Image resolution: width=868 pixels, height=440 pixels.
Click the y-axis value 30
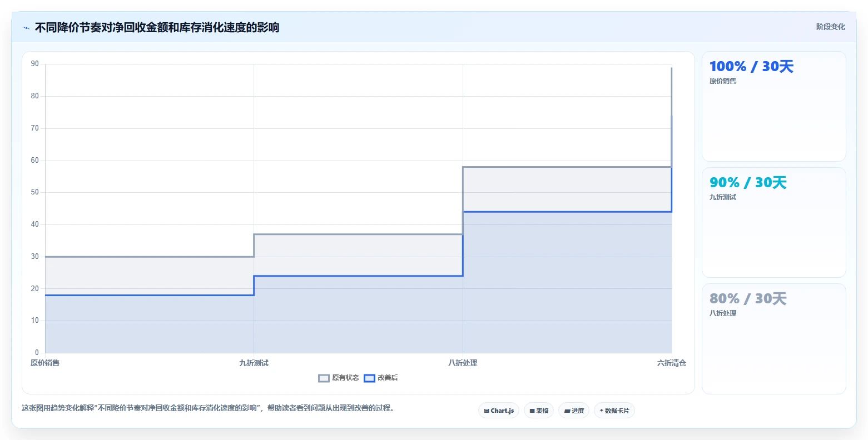point(35,257)
